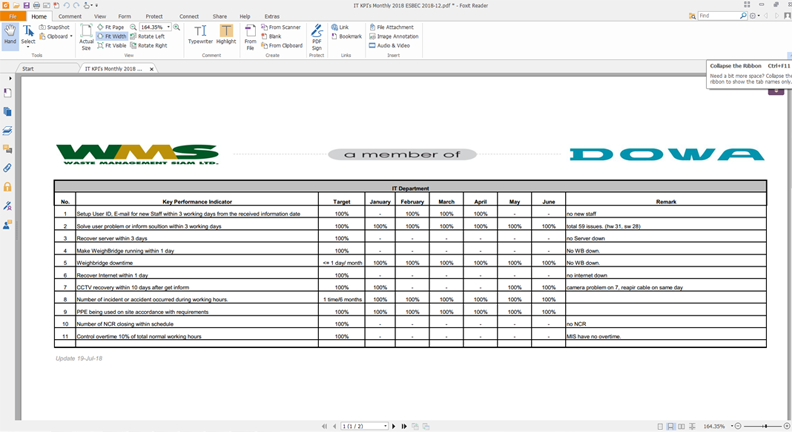Viewport: 792px width, 432px height.
Task: Expand the quick access toolbar customize arrow
Action: coord(96,6)
